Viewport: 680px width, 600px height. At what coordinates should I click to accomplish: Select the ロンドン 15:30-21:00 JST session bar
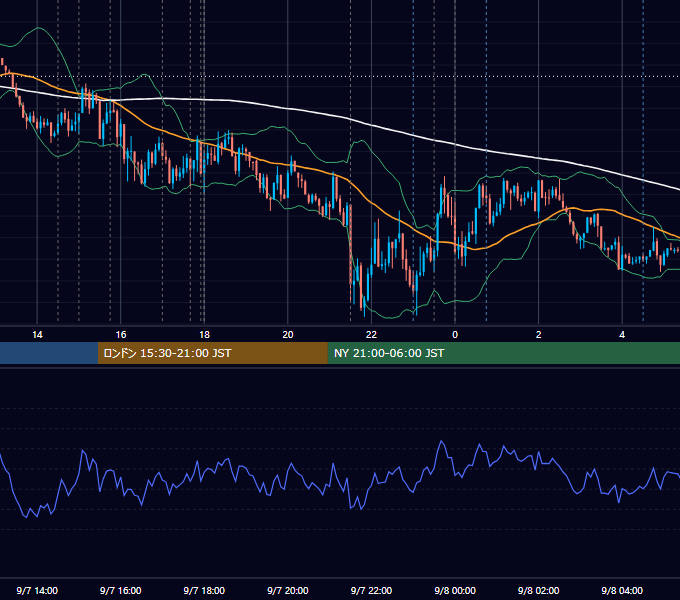212,353
